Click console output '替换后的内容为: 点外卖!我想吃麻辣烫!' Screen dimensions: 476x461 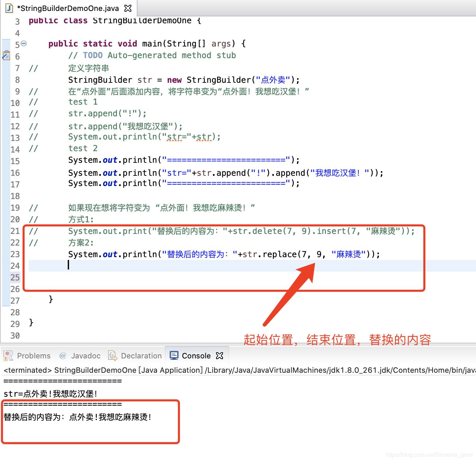(x=77, y=417)
